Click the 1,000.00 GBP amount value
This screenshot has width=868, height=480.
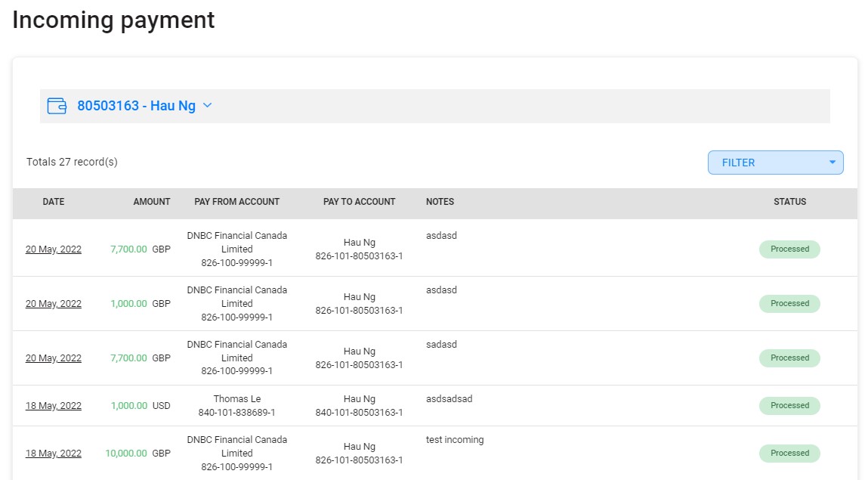128,303
